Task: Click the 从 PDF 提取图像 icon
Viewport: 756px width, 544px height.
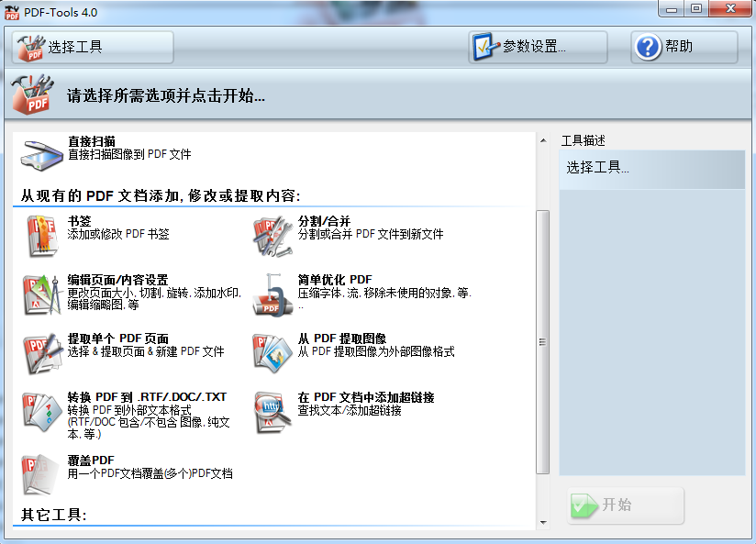Action: pos(272,353)
